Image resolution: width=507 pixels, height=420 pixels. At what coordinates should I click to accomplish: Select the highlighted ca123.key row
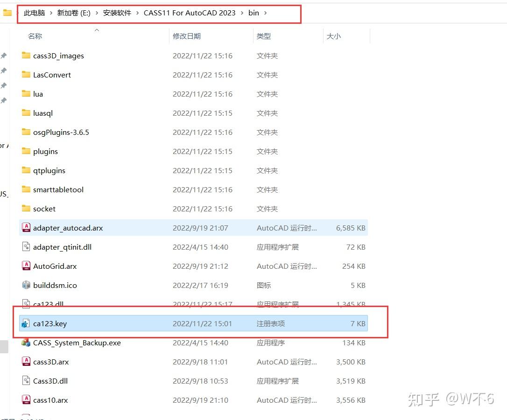pos(140,323)
